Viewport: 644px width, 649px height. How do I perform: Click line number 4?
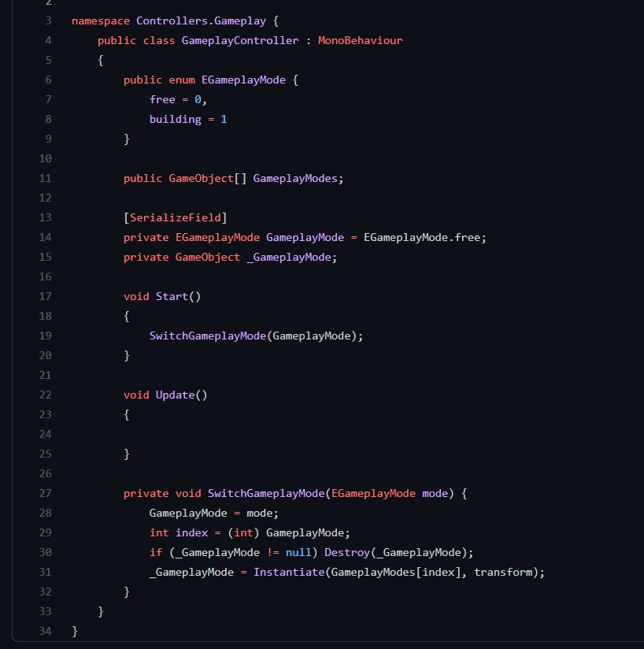click(48, 41)
